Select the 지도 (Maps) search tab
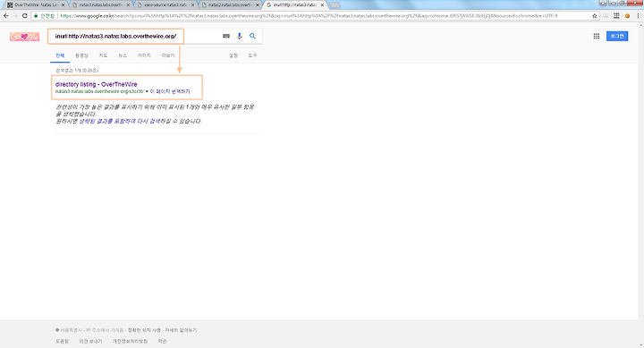The image size is (644, 348). 103,55
